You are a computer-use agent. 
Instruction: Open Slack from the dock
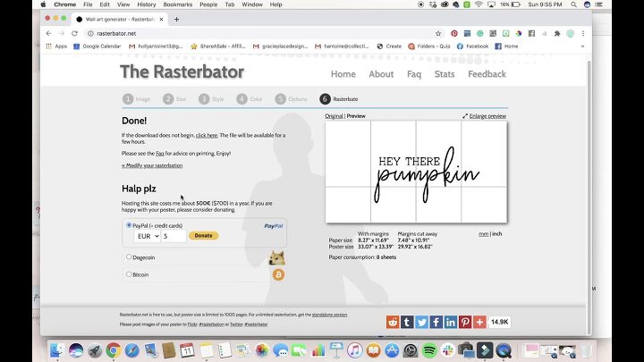[x=448, y=350]
